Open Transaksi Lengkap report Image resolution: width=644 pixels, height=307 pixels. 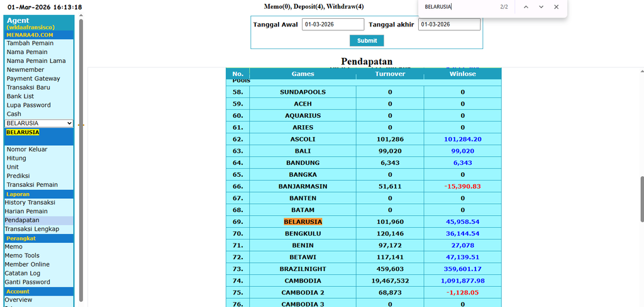[32, 229]
